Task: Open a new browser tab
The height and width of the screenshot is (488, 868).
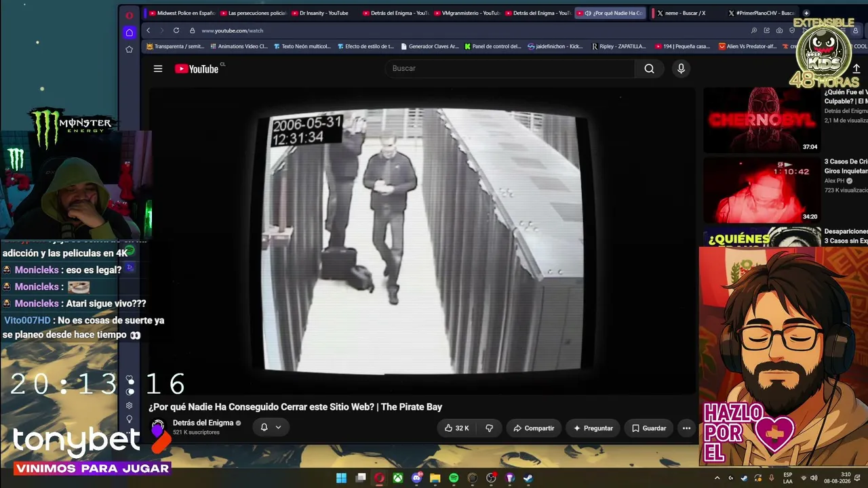Action: 806,13
